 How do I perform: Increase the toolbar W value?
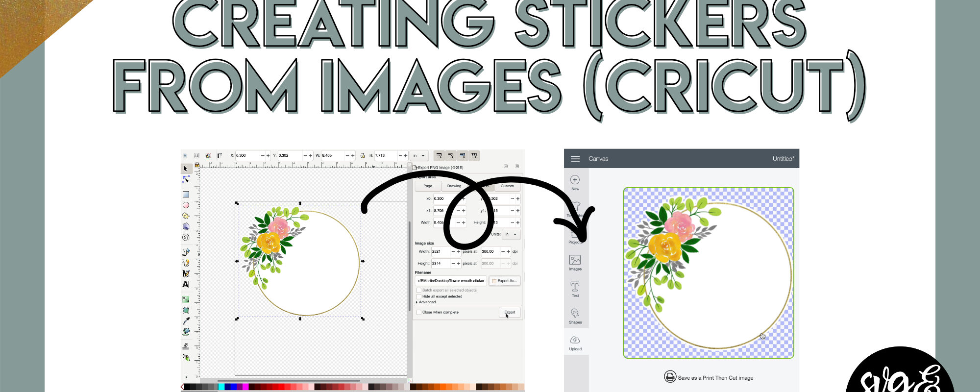pyautogui.click(x=352, y=155)
